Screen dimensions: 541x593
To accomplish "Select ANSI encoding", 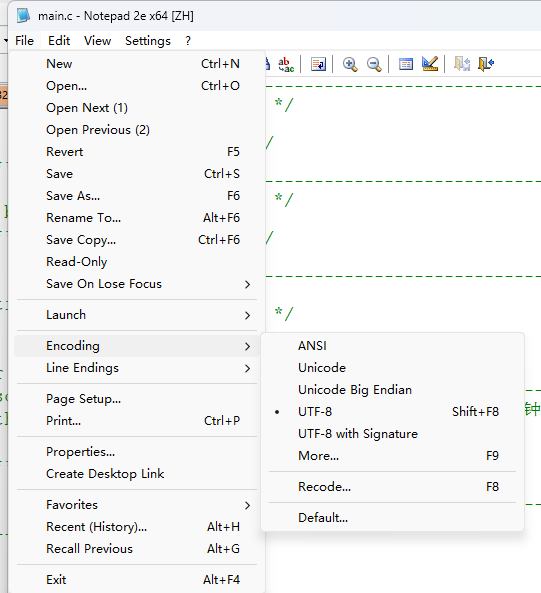I will 392,346.
